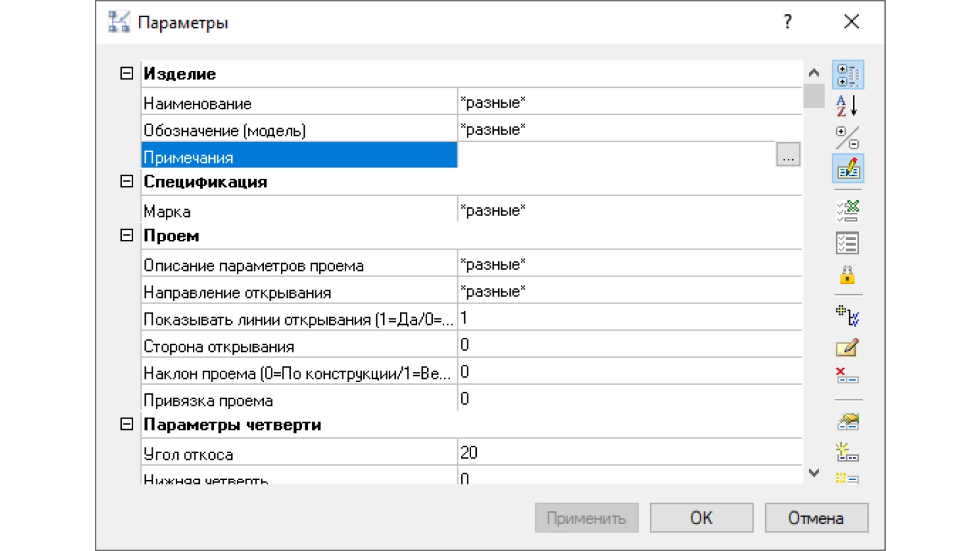Sort parameters alphabetically with A-Z icon
This screenshot has width=980, height=551.
847,106
